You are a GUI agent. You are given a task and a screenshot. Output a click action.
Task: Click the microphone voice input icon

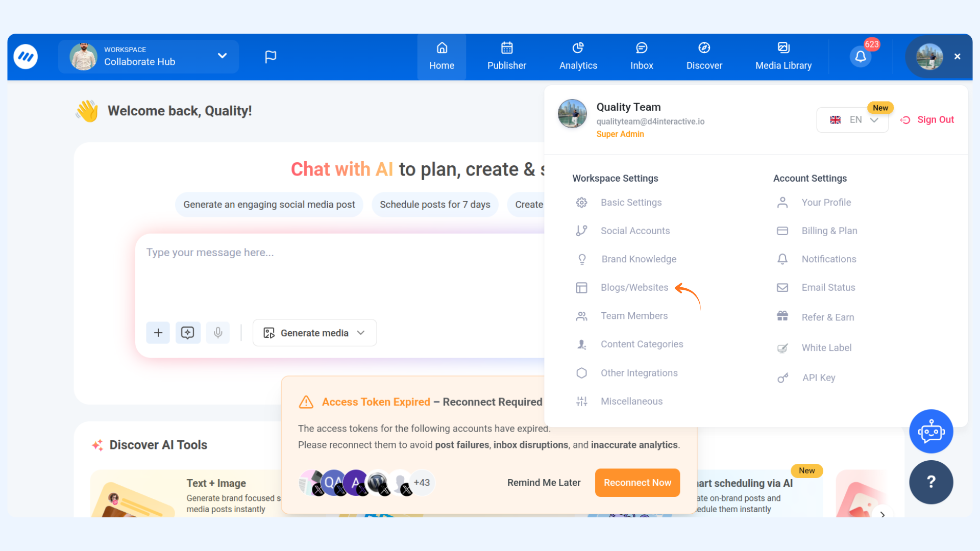point(218,333)
